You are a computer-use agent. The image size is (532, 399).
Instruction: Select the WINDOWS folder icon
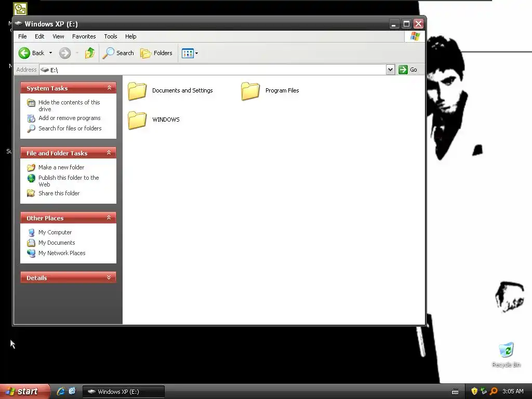[x=137, y=120]
